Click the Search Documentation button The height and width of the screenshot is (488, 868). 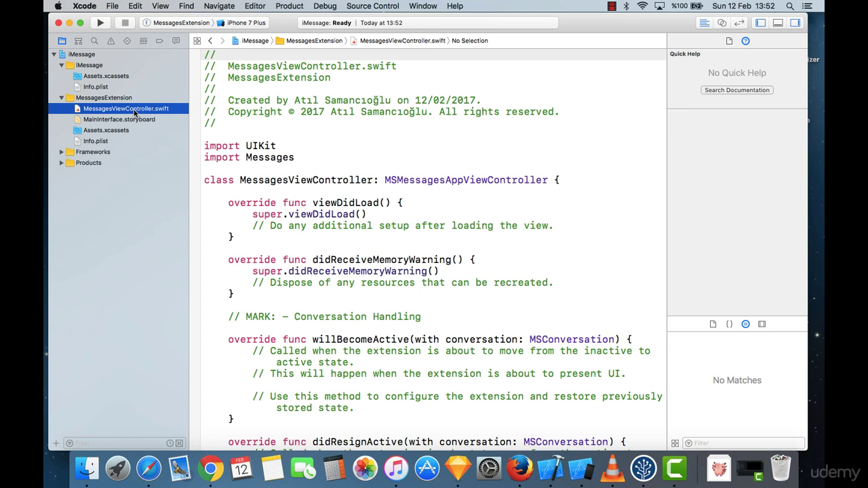pos(736,90)
